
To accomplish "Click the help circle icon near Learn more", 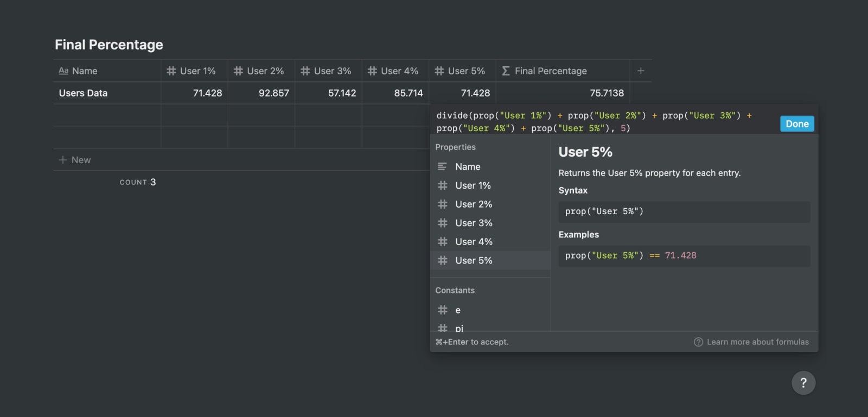I will tap(698, 342).
